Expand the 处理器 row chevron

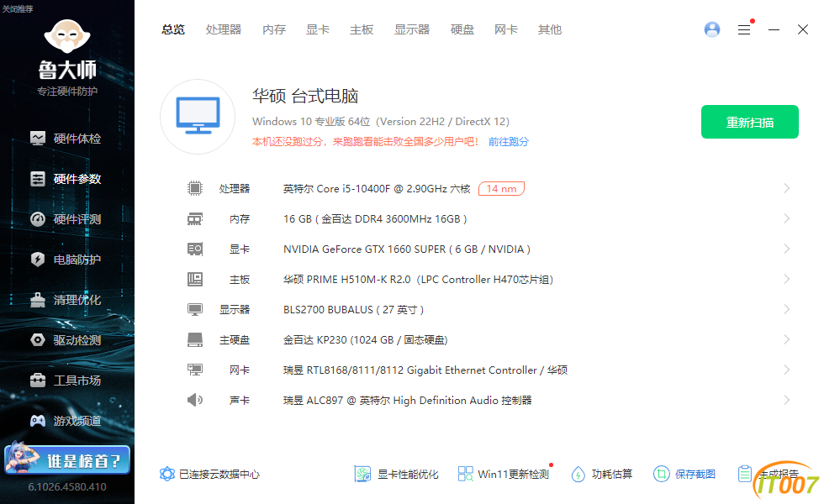point(787,188)
